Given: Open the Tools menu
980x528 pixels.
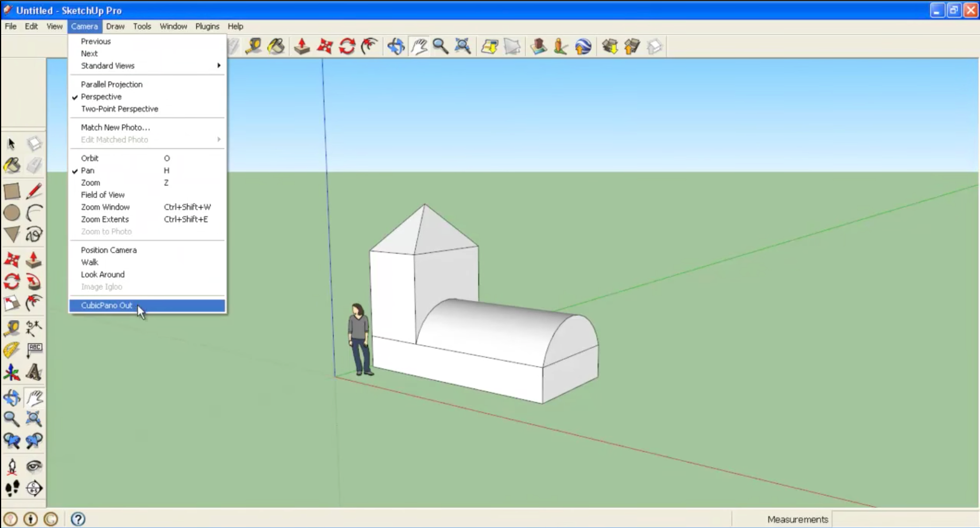Looking at the screenshot, I should [142, 26].
